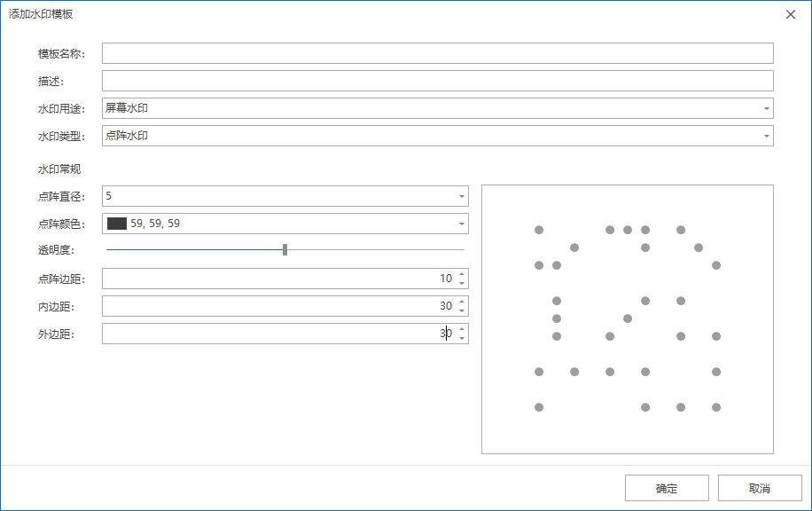Decrease 点阵边距 with down arrow

pos(461,283)
